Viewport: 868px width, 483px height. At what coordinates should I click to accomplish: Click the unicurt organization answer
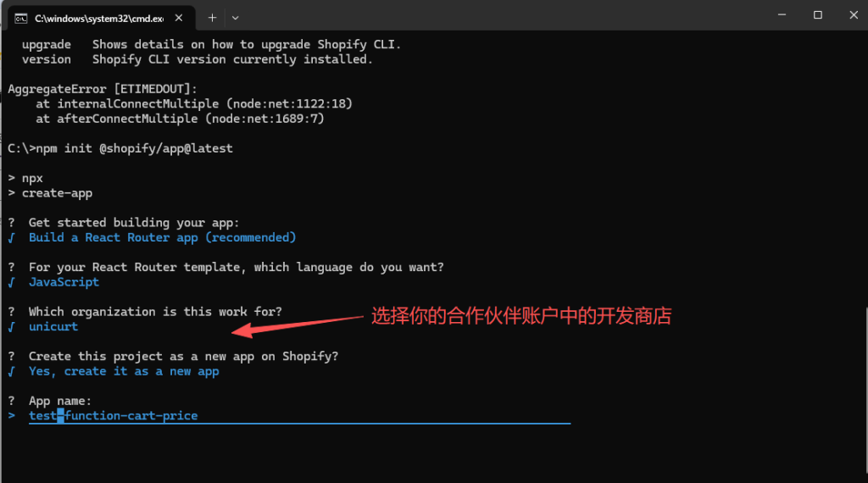click(x=53, y=327)
